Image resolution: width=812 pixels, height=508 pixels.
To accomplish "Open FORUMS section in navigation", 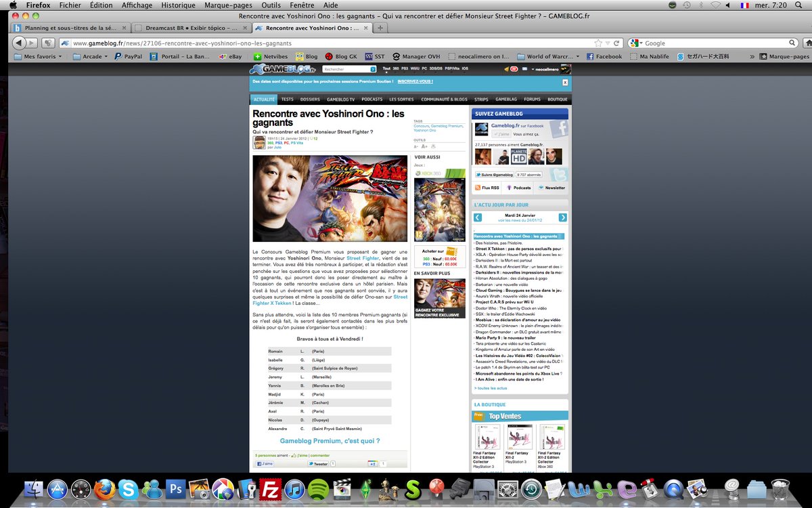I will tap(532, 99).
